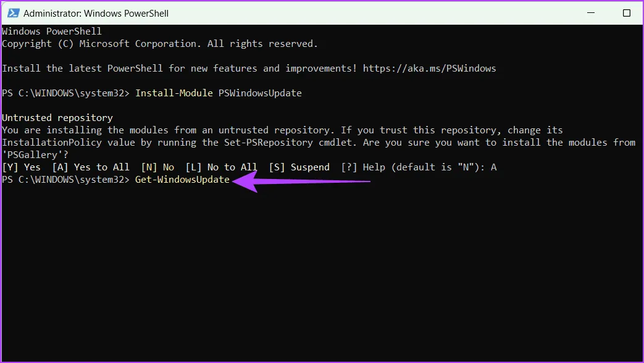Screen dimensions: 644x363
Task: Click inside the terminal background to focus it
Action: (x=321, y=278)
